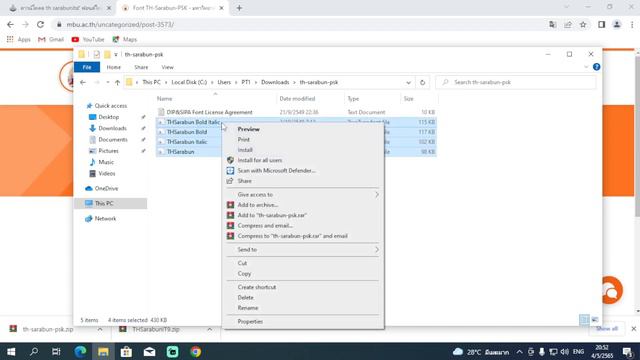Choose Compress to "th-sarabun-psk.rar" and email
The height and width of the screenshot is (360, 640).
coord(292,236)
